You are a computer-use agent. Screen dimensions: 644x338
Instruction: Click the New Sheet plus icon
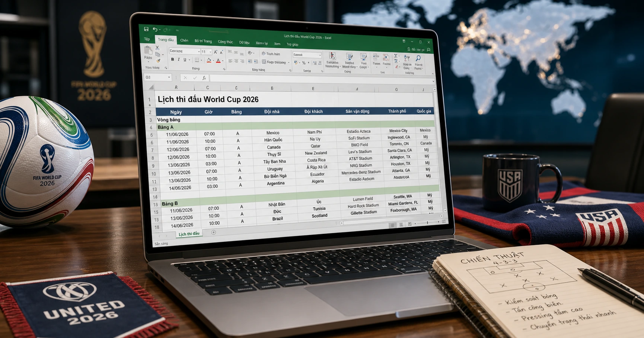214,232
